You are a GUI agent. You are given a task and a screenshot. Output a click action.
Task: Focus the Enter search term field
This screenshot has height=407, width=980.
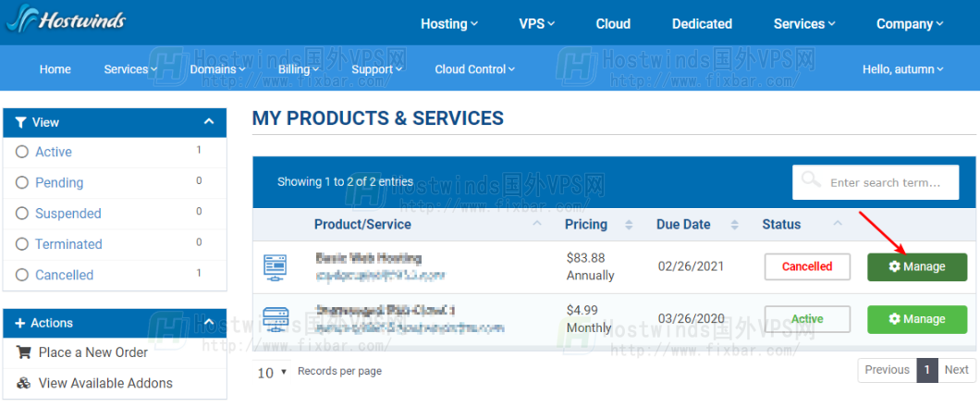coord(876,182)
